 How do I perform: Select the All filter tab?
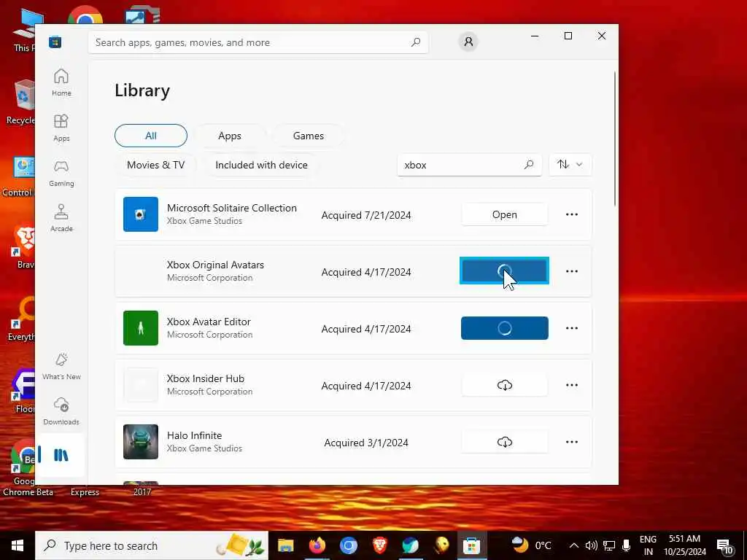(x=151, y=136)
